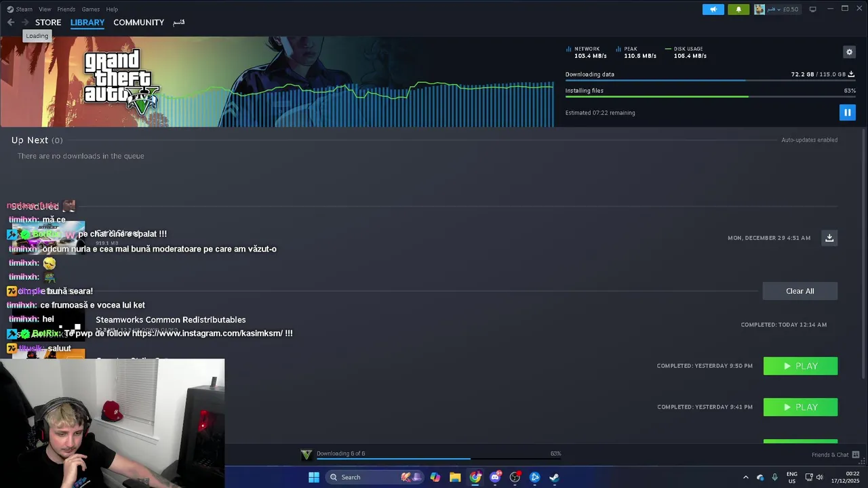Go back with the left arrow
Screen dimensions: 868x488
click(11, 22)
